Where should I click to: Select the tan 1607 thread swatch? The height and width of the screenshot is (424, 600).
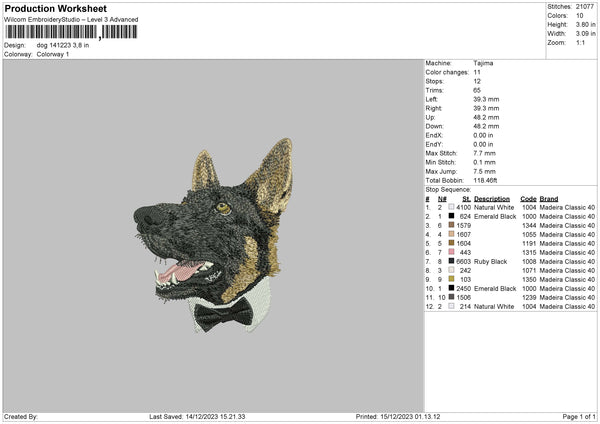(x=452, y=234)
